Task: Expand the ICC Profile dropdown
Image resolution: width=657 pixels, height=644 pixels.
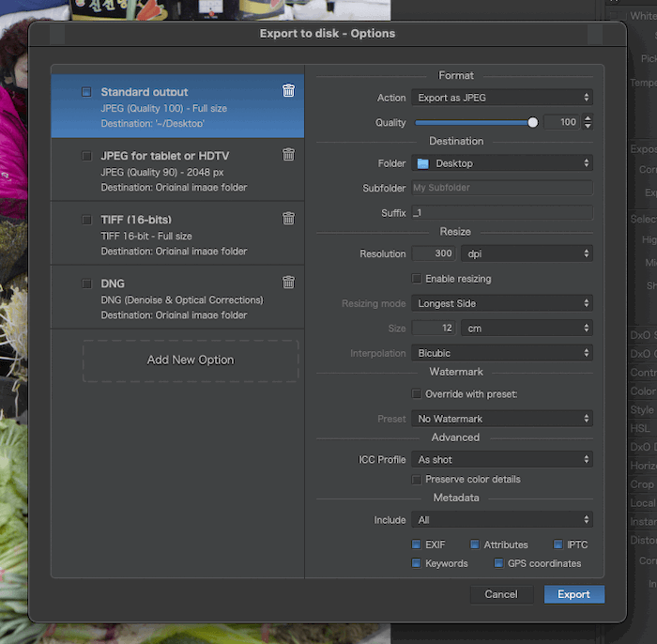Action: [502, 460]
